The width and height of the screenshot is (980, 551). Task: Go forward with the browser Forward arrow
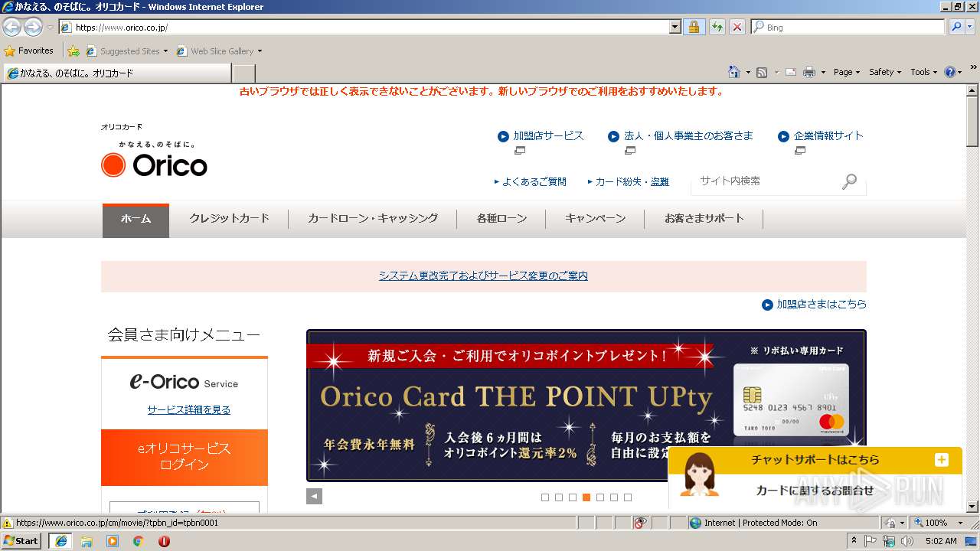click(x=33, y=27)
